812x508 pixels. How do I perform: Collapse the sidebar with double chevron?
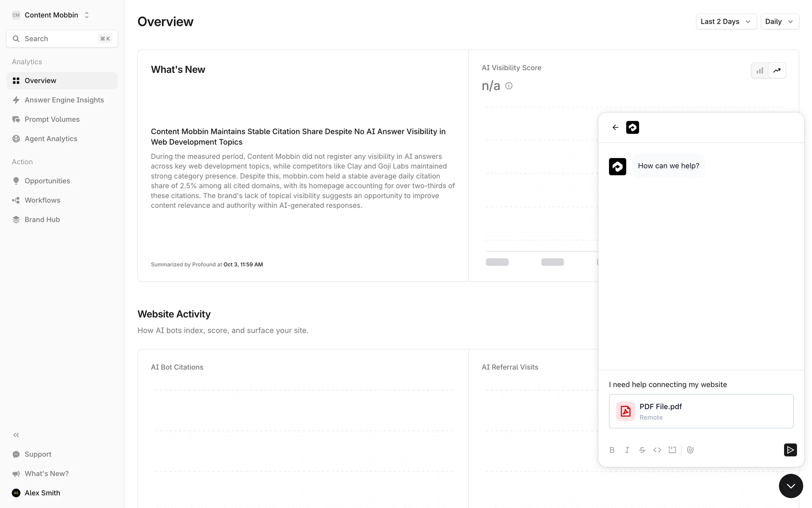coord(16,435)
